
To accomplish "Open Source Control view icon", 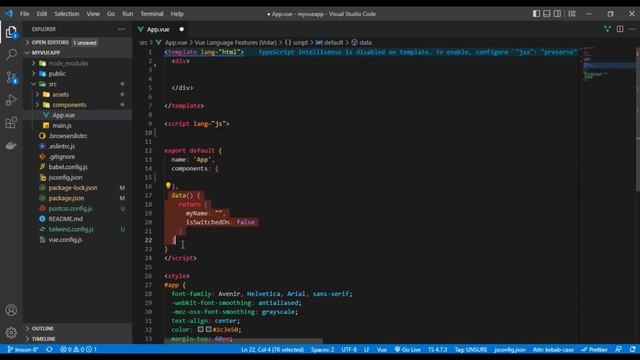I will point(11,77).
